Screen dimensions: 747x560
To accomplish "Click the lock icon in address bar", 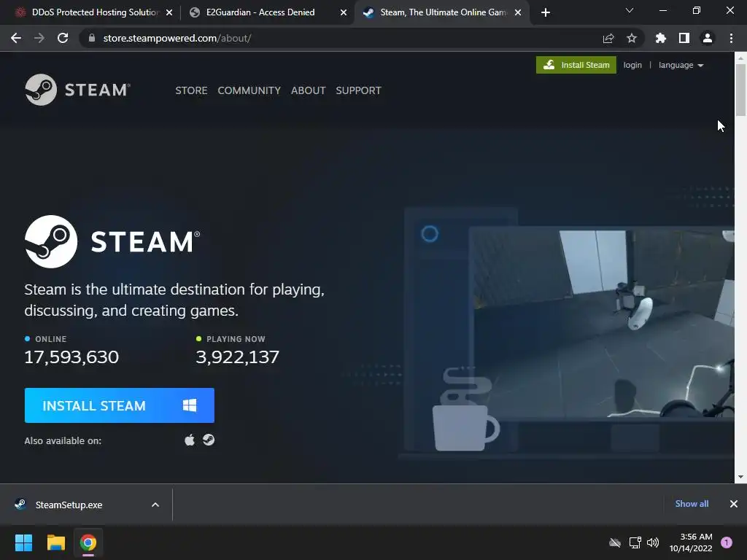I will (x=91, y=38).
